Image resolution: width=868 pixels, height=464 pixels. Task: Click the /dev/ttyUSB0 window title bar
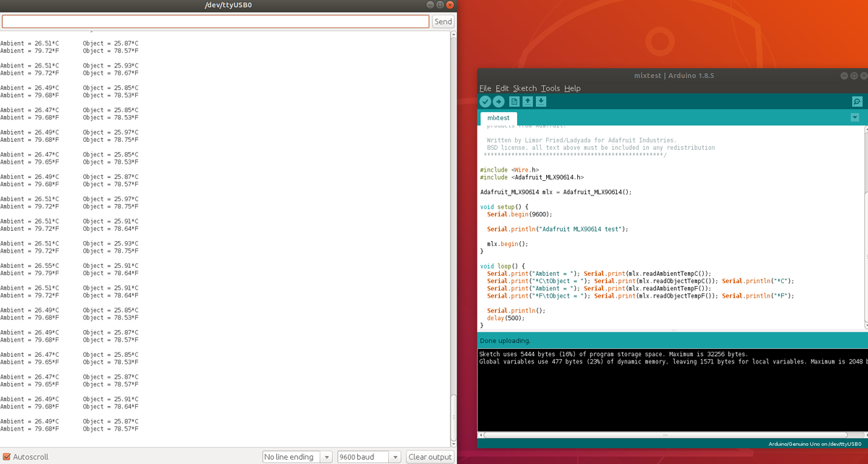point(229,5)
